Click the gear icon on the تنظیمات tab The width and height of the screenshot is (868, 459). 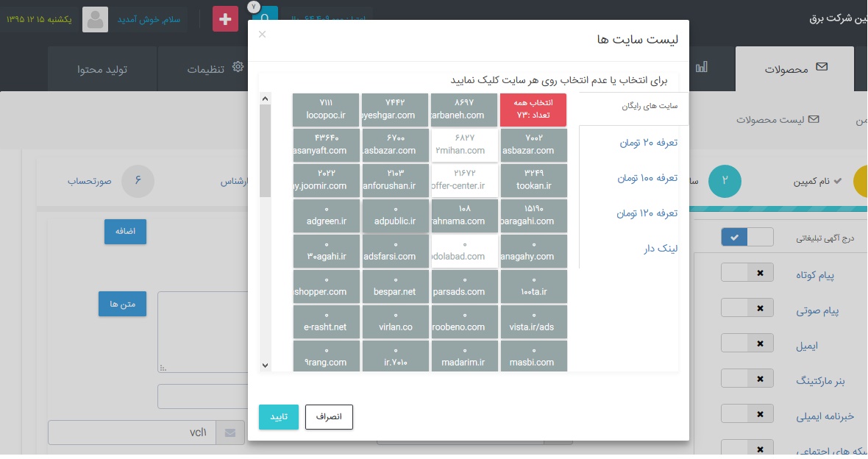(x=238, y=67)
